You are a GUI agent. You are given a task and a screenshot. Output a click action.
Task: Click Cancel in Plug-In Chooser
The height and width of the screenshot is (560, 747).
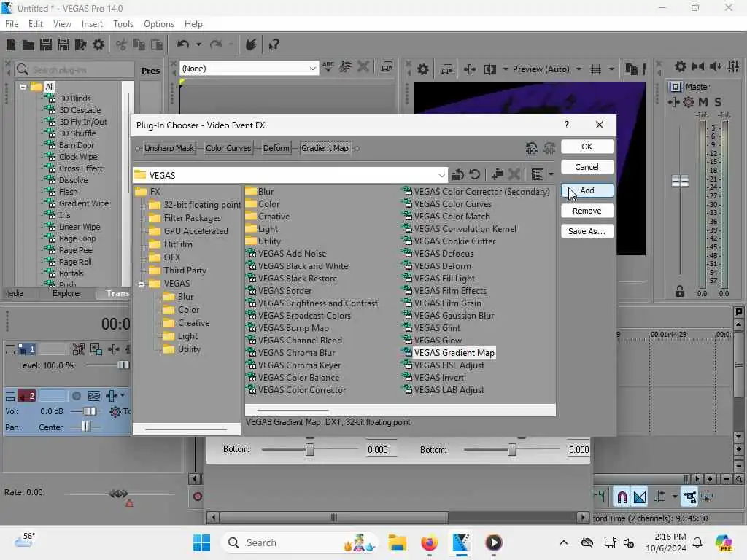(x=587, y=167)
